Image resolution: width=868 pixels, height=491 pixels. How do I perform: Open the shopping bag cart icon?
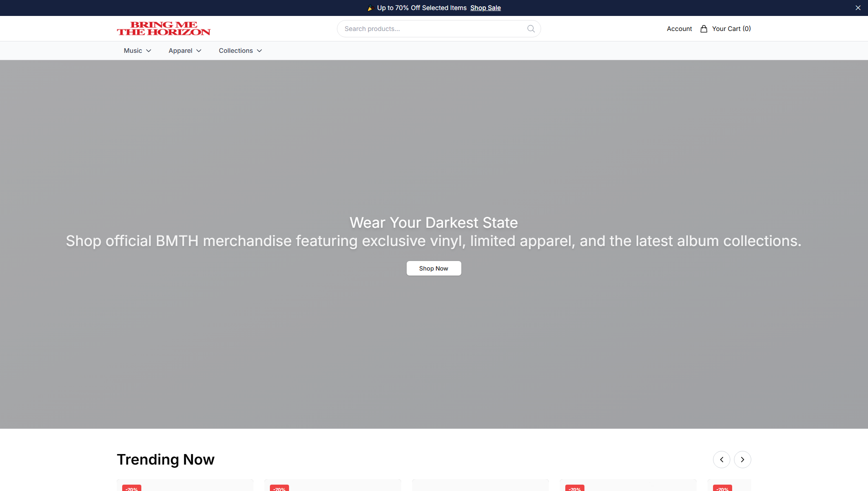click(704, 29)
